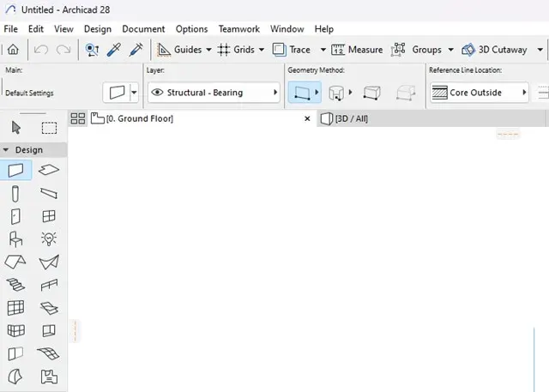549x392 pixels.
Task: Inject parameters with the syringe tool
Action: (x=136, y=50)
